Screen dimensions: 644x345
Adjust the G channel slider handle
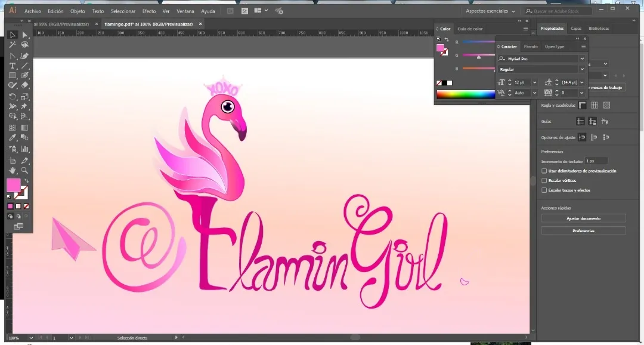pos(478,57)
